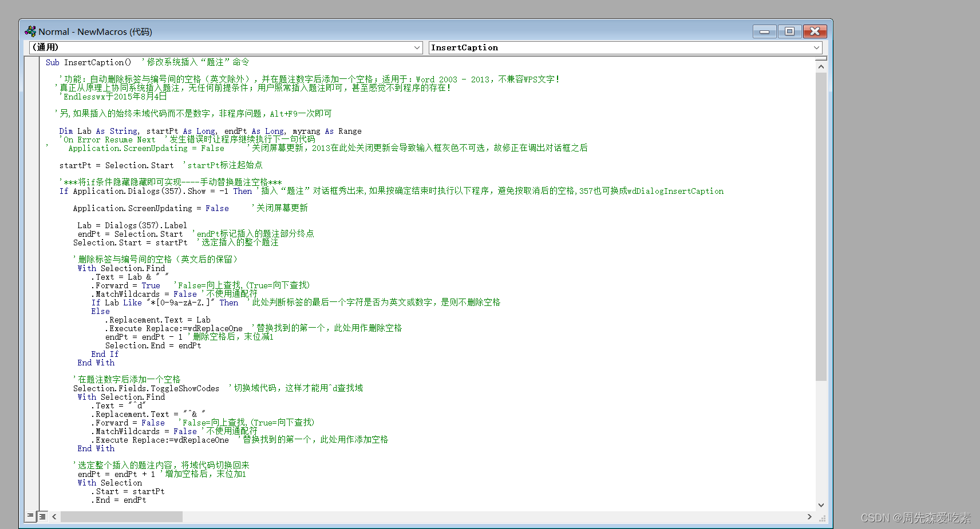Click the split bar above the vertical scrollbar

click(x=821, y=58)
